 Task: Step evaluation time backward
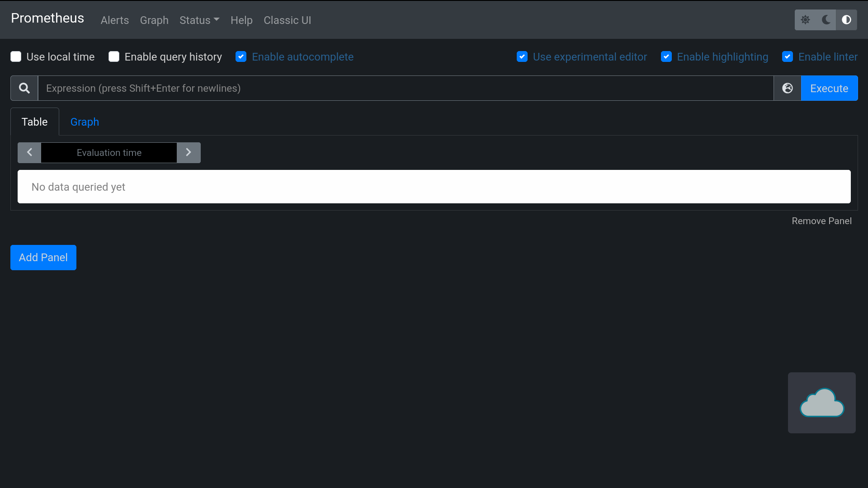pyautogui.click(x=29, y=153)
